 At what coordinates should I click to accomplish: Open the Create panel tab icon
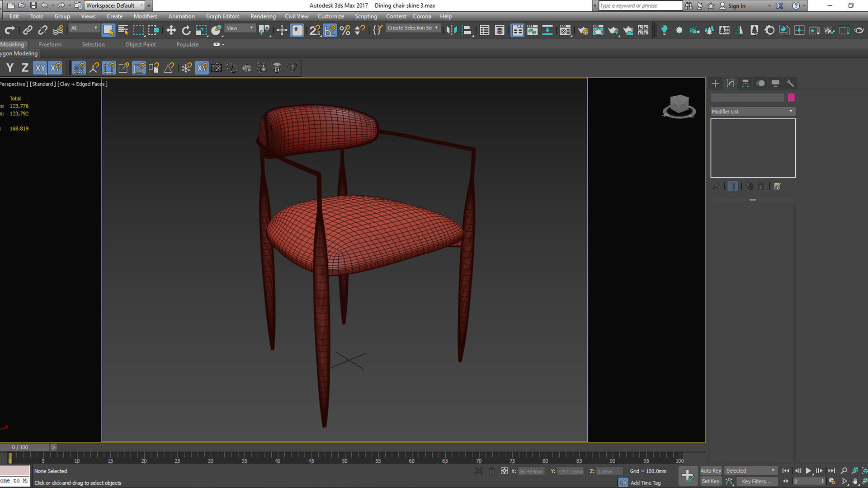coord(715,83)
